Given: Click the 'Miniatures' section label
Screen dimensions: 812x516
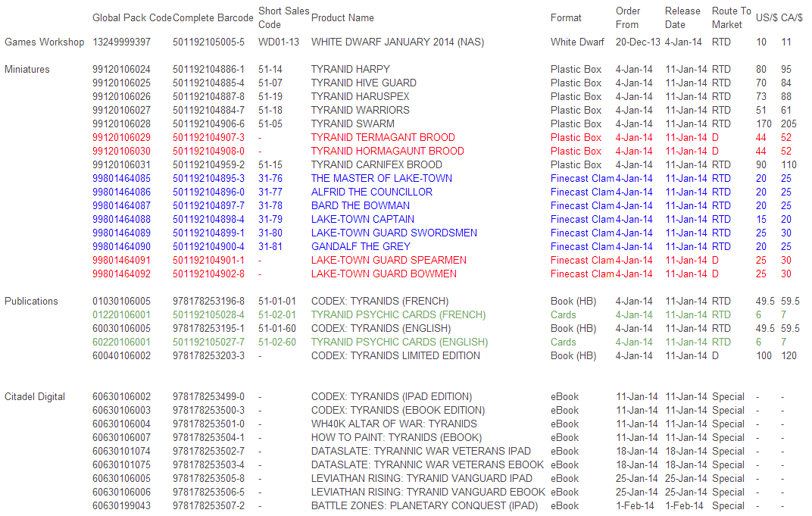Looking at the screenshot, I should [27, 70].
